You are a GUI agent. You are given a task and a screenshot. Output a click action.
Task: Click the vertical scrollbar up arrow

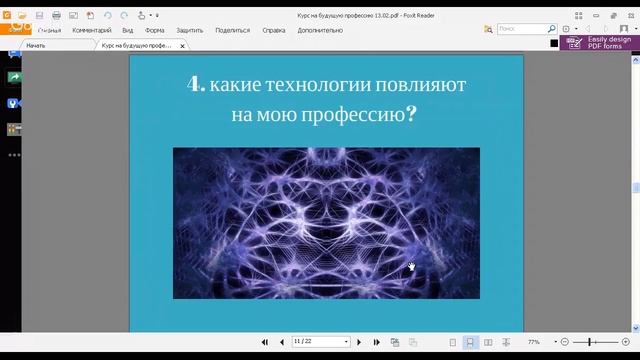pyautogui.click(x=636, y=60)
